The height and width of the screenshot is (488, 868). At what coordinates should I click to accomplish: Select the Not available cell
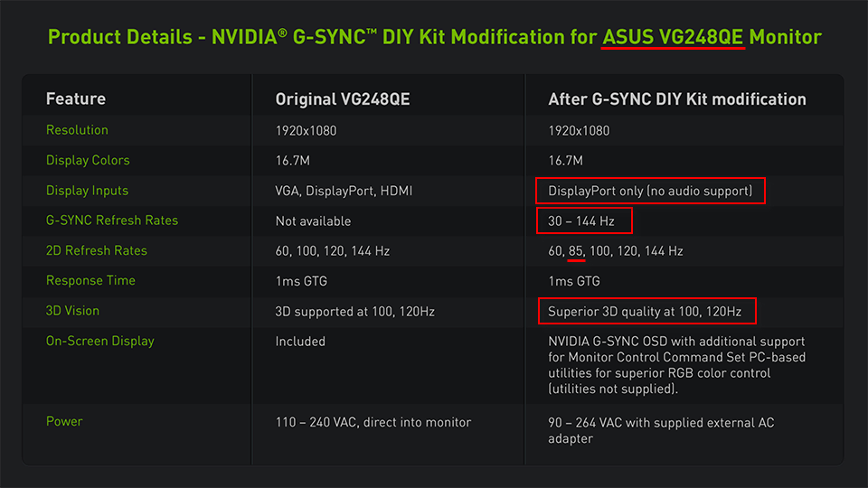[313, 221]
